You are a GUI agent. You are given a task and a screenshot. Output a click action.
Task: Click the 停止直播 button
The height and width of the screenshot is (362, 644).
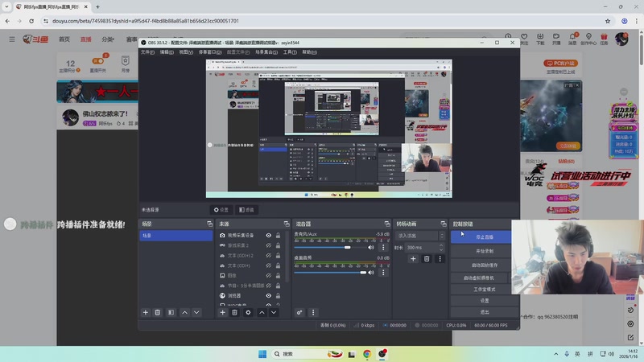pyautogui.click(x=485, y=237)
